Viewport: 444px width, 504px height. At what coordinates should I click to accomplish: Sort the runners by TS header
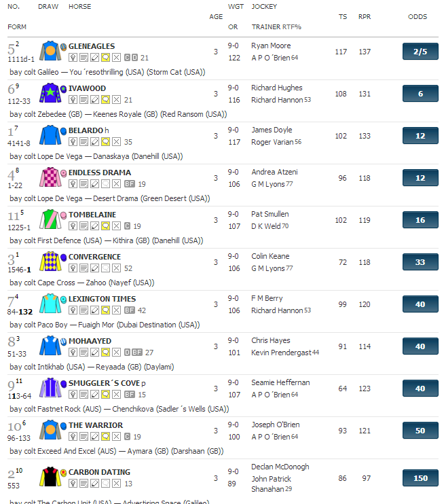341,16
